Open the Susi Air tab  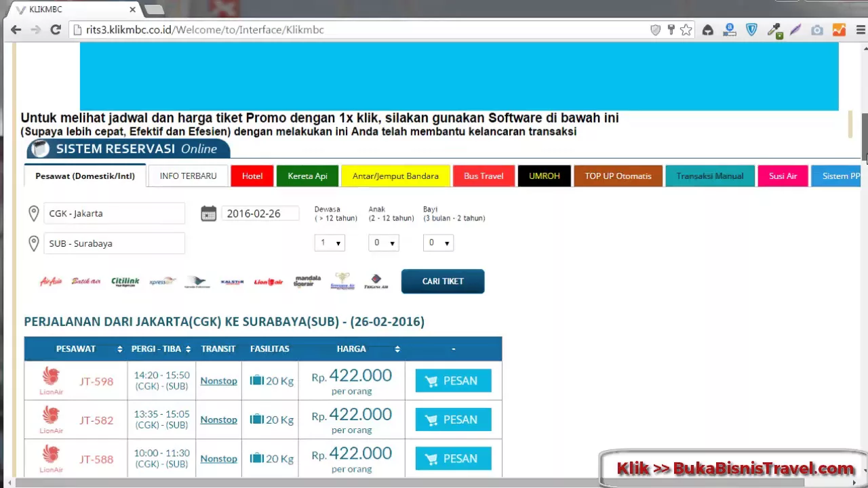(x=783, y=176)
